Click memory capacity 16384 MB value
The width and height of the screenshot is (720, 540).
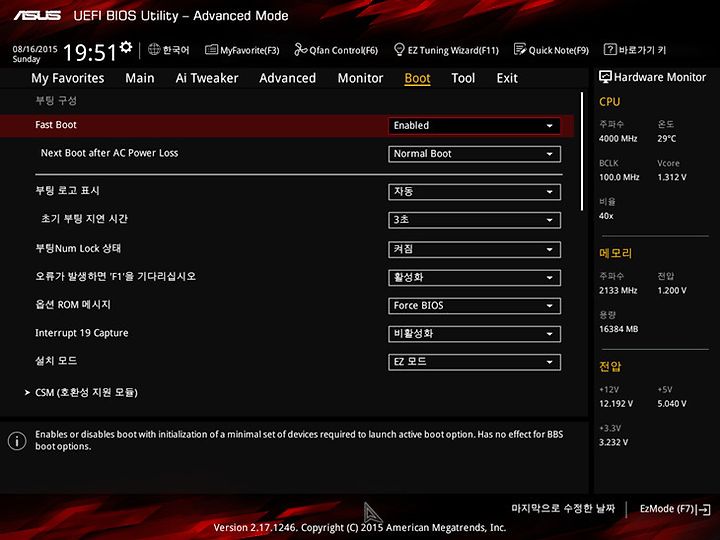pos(619,329)
